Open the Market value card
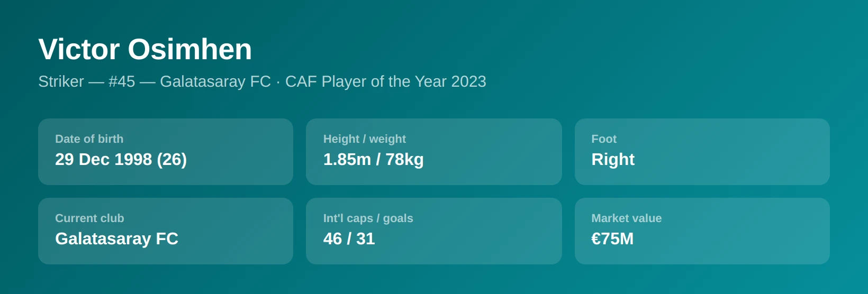This screenshot has width=868, height=294. pyautogui.click(x=702, y=231)
